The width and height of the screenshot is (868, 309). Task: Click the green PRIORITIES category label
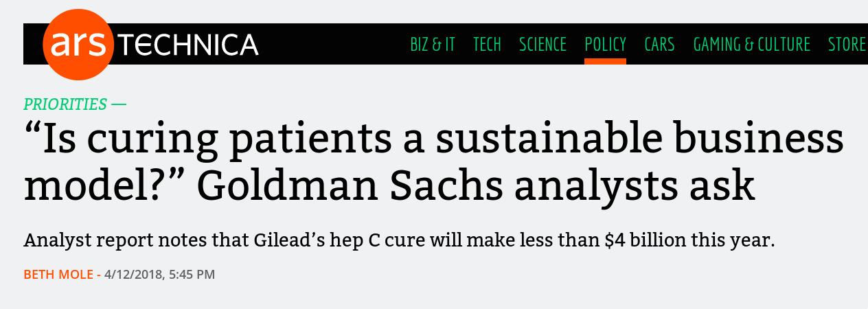click(x=65, y=104)
